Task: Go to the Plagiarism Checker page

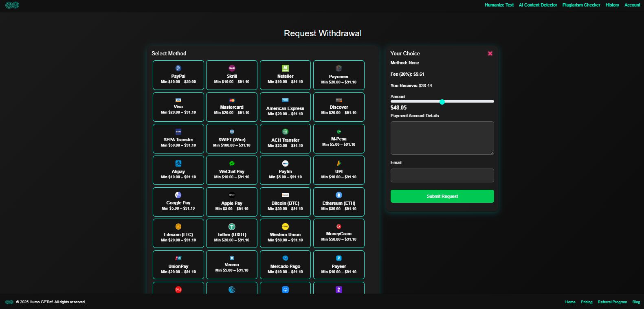Action: coord(581,5)
